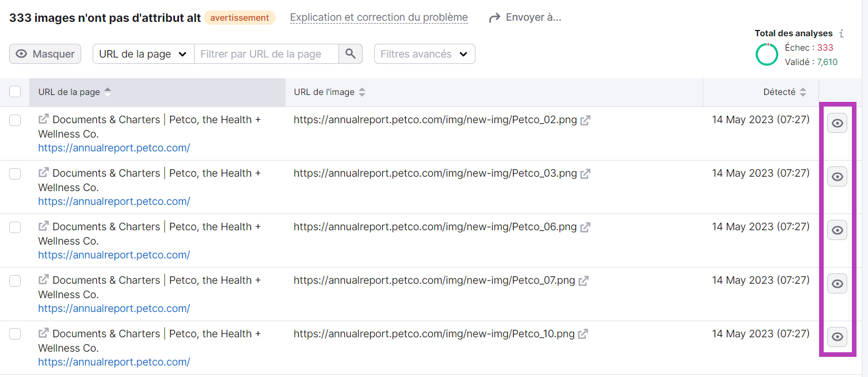The image size is (868, 377).
Task: Expand the Filtres avancés dropdown
Action: (x=424, y=54)
